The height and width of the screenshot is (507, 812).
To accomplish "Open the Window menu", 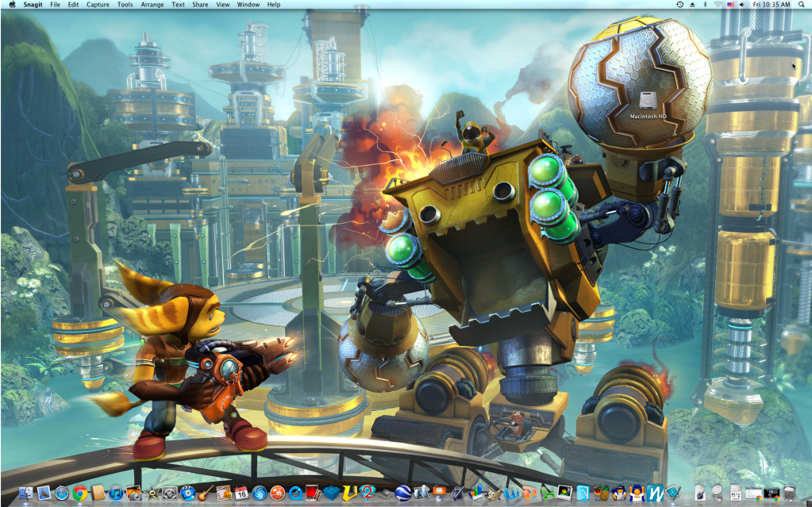I will pyautogui.click(x=248, y=5).
